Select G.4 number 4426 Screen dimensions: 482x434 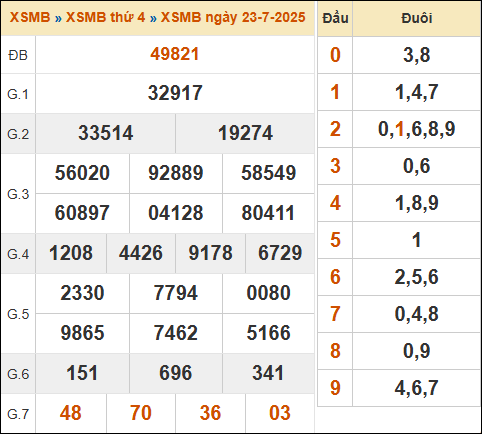tap(141, 253)
